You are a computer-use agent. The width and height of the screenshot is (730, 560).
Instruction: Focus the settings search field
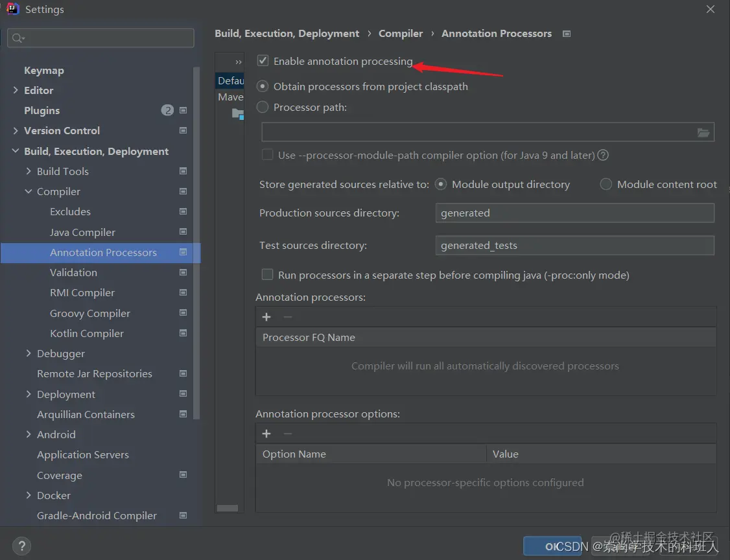pos(100,38)
